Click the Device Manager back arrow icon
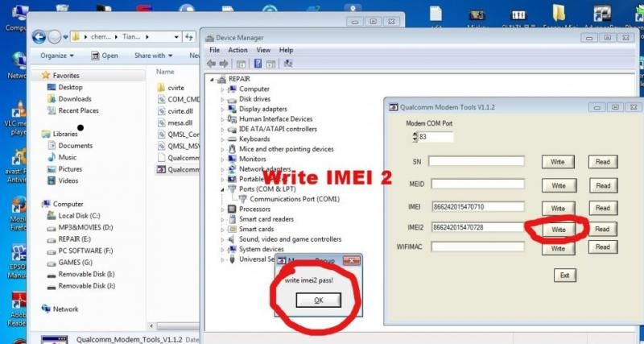644x344 pixels. 212,63
